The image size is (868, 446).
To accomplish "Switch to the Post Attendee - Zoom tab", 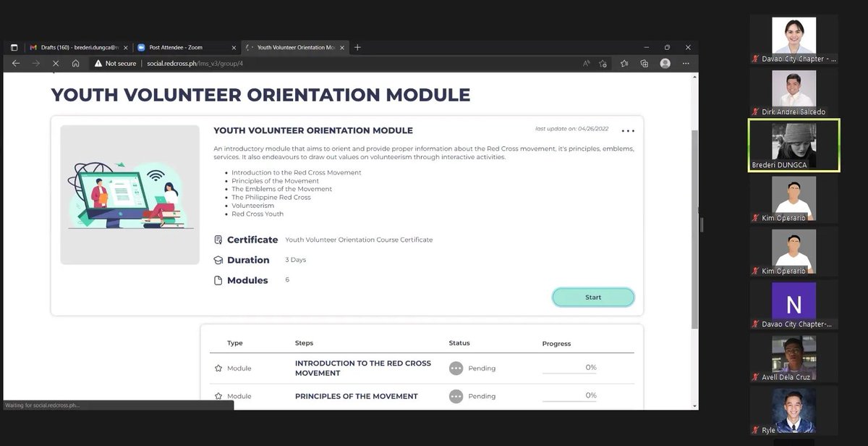I will (187, 48).
